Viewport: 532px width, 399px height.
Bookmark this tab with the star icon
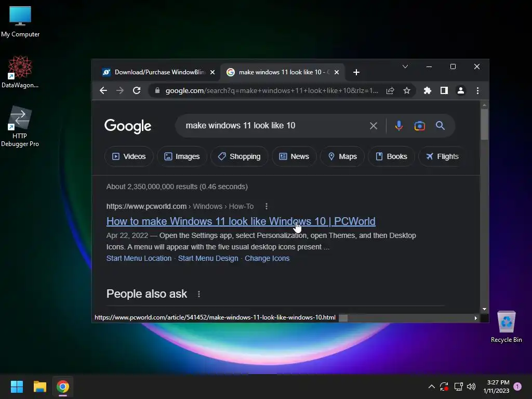407,90
